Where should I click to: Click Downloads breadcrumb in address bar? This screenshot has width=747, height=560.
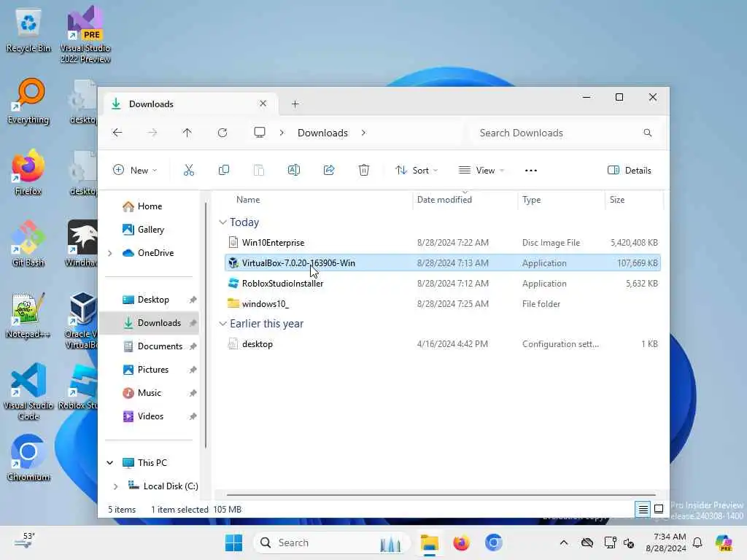tap(322, 133)
